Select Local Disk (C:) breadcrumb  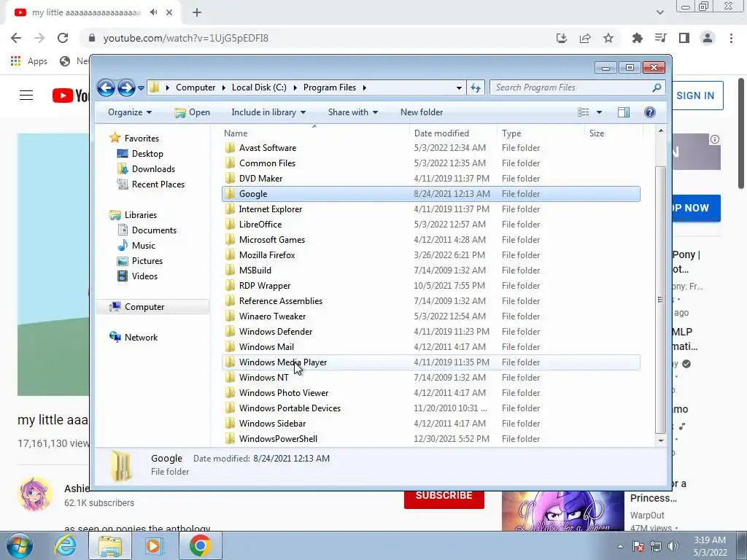259,87
